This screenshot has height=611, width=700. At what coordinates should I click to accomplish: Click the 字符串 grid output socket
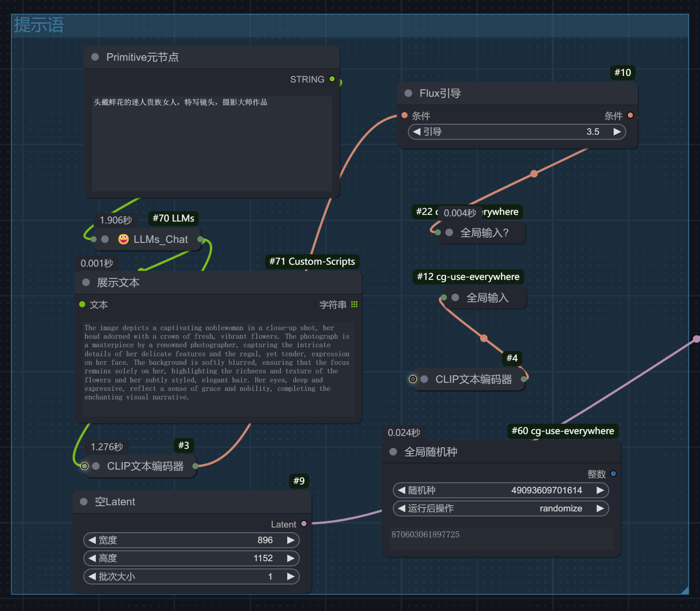pos(354,304)
